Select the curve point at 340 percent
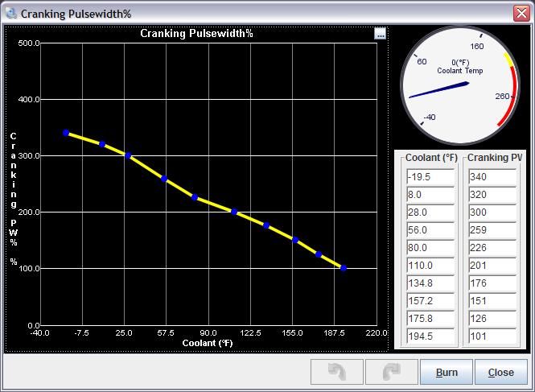 click(66, 133)
